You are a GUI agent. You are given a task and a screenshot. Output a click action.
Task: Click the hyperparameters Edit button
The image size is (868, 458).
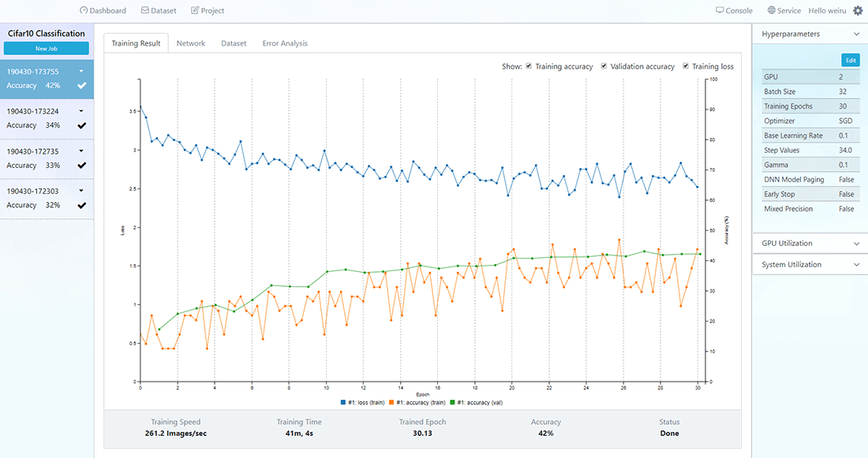point(851,60)
